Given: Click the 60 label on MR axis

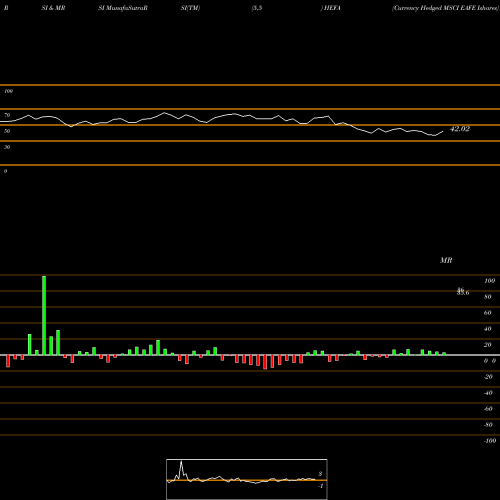Looking at the screenshot, I should (x=488, y=313).
